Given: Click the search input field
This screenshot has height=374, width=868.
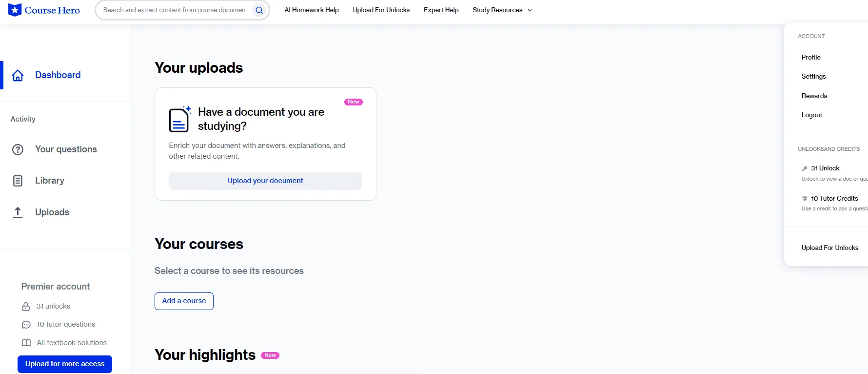Looking at the screenshot, I should tap(175, 10).
